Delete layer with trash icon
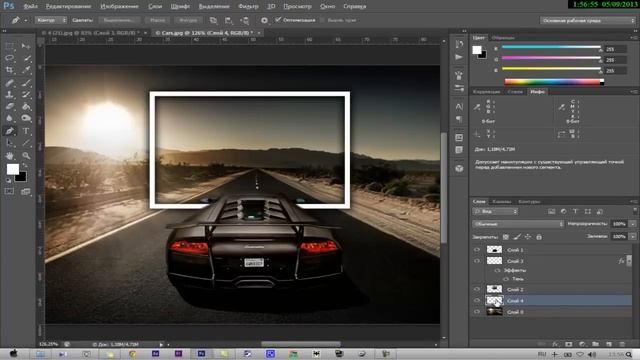The height and width of the screenshot is (360, 640). pyautogui.click(x=622, y=344)
